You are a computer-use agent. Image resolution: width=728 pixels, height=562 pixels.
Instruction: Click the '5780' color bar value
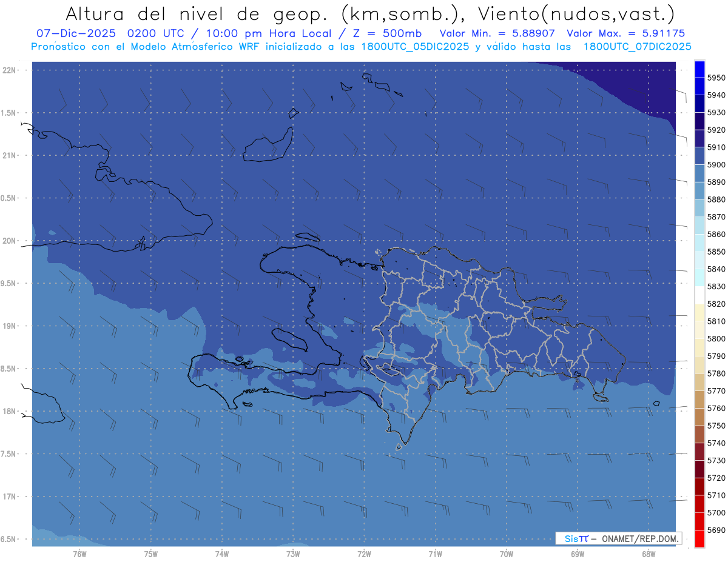pyautogui.click(x=716, y=373)
